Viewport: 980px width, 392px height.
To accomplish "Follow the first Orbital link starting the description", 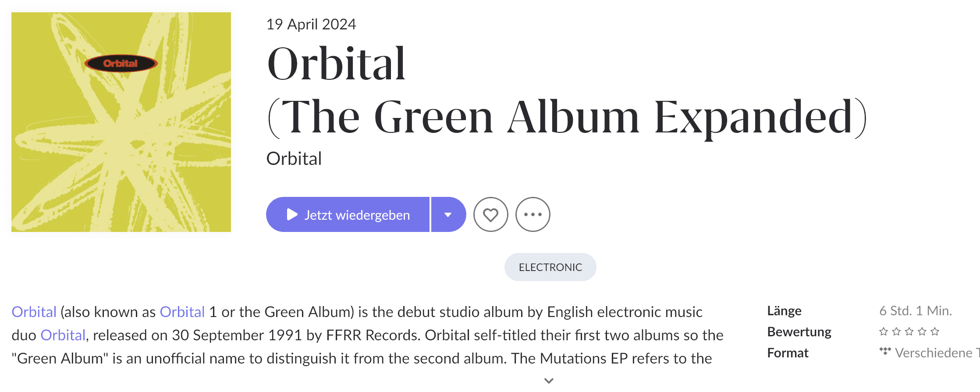I will 34,312.
